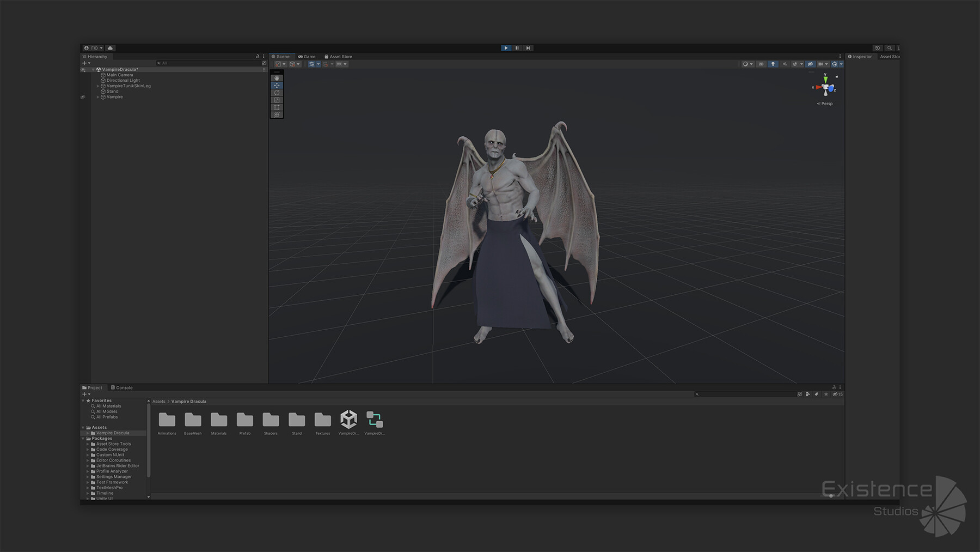Select the Inspector tab
The width and height of the screenshot is (980, 552).
tap(860, 57)
